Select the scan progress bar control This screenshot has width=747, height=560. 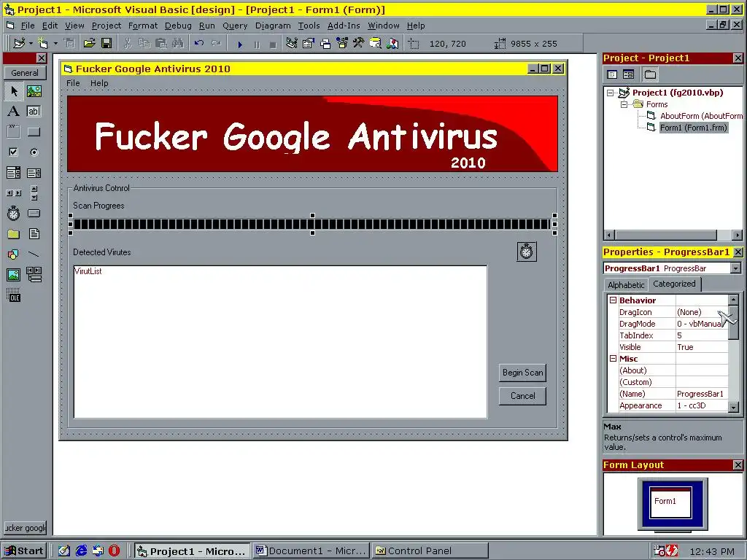click(x=312, y=225)
